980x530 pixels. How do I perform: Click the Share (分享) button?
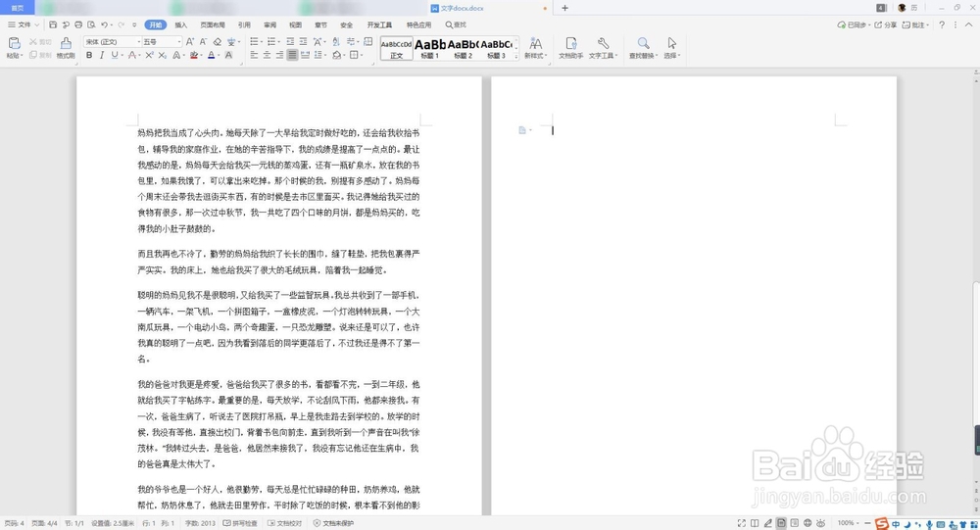[885, 25]
